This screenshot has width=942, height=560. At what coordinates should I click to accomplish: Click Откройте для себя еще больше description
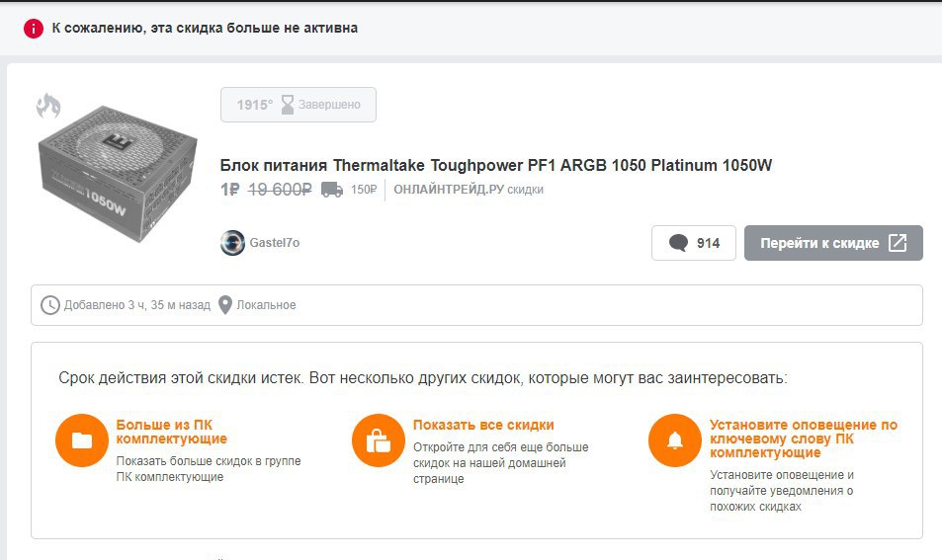point(501,463)
